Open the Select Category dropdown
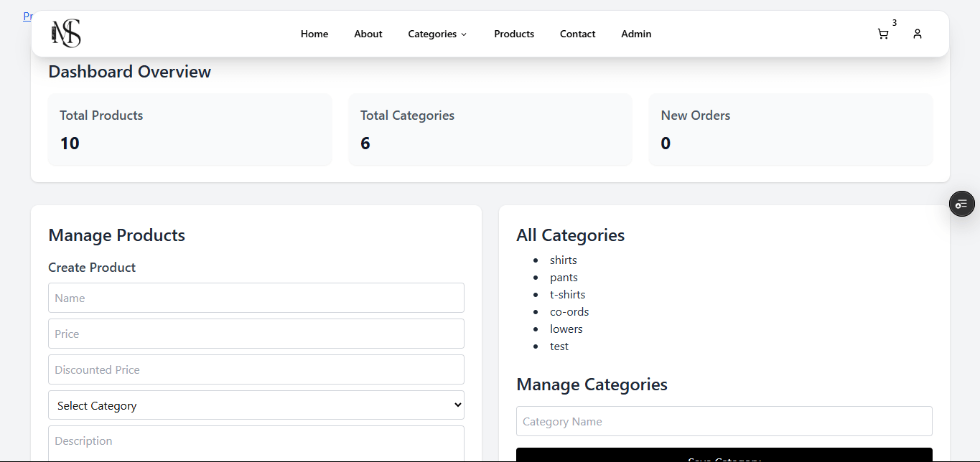 pyautogui.click(x=256, y=405)
